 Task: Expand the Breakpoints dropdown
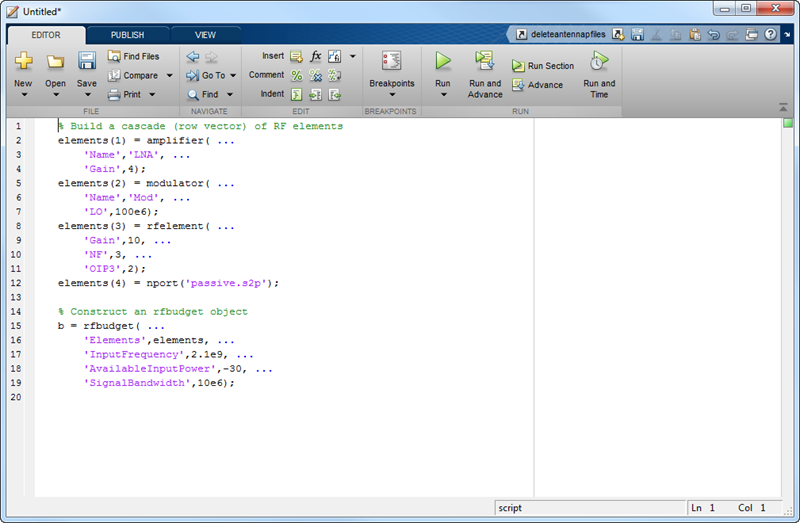pyautogui.click(x=391, y=94)
